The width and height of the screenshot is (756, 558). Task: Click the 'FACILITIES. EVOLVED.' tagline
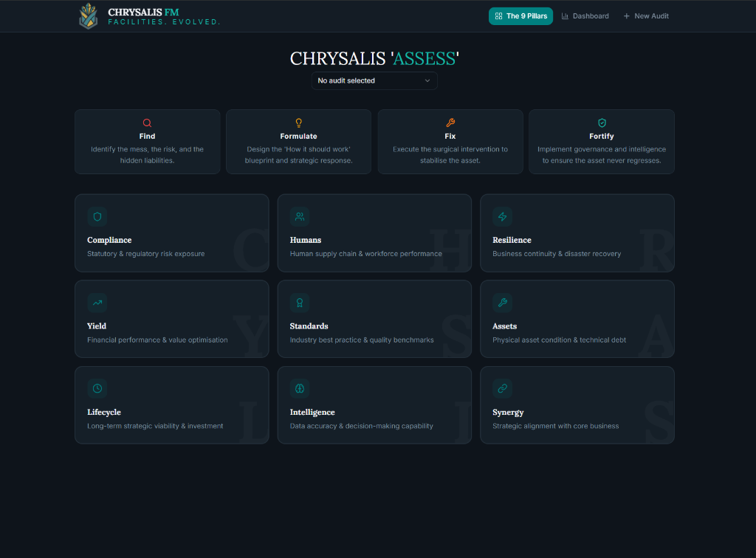coord(165,22)
